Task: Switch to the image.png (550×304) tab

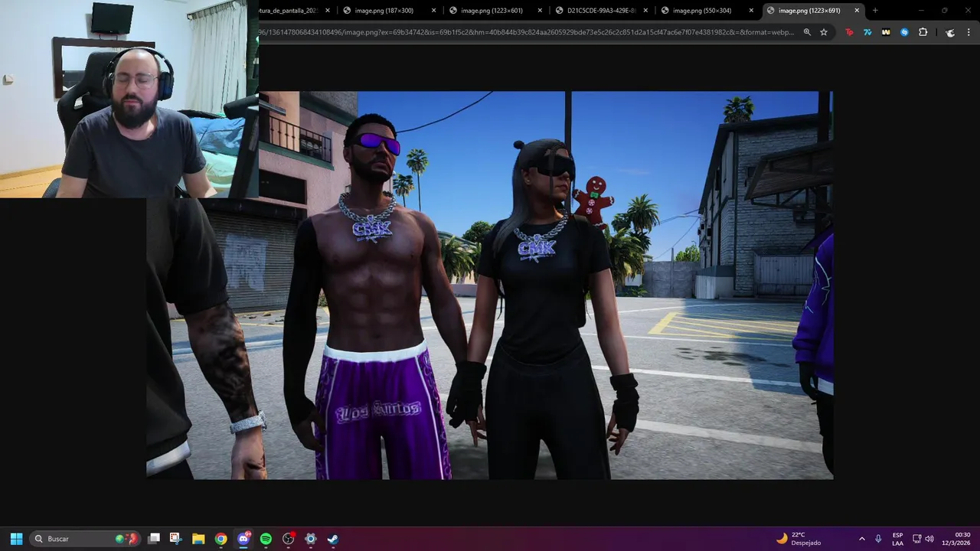Action: [707, 11]
